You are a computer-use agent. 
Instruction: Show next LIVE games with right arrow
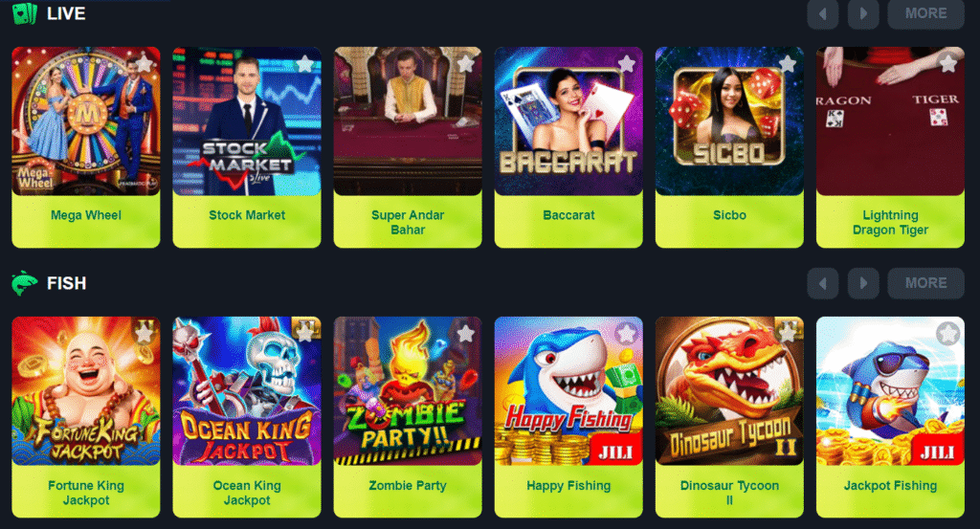coord(863,13)
